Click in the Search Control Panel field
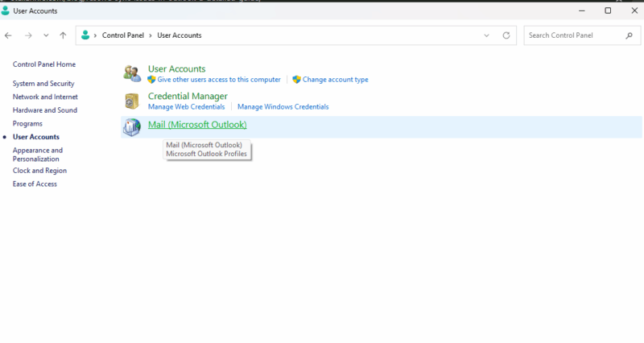This screenshot has height=343, width=644. (573, 35)
